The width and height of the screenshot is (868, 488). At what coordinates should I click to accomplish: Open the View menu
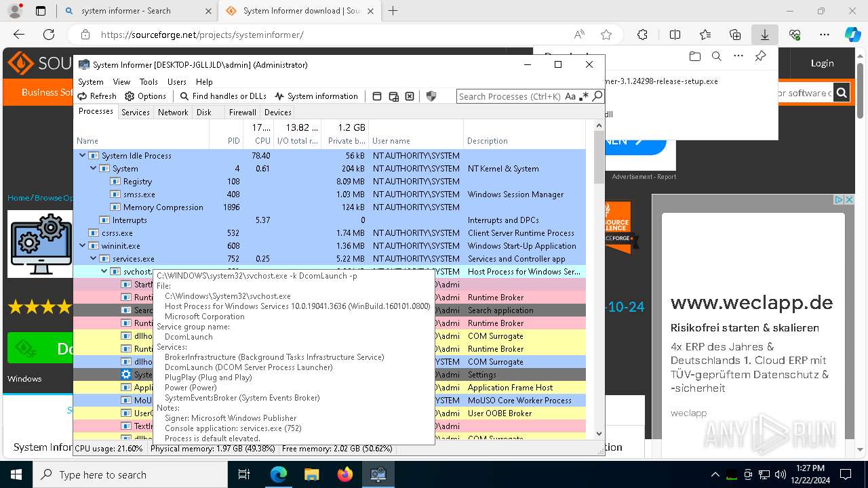click(x=121, y=81)
